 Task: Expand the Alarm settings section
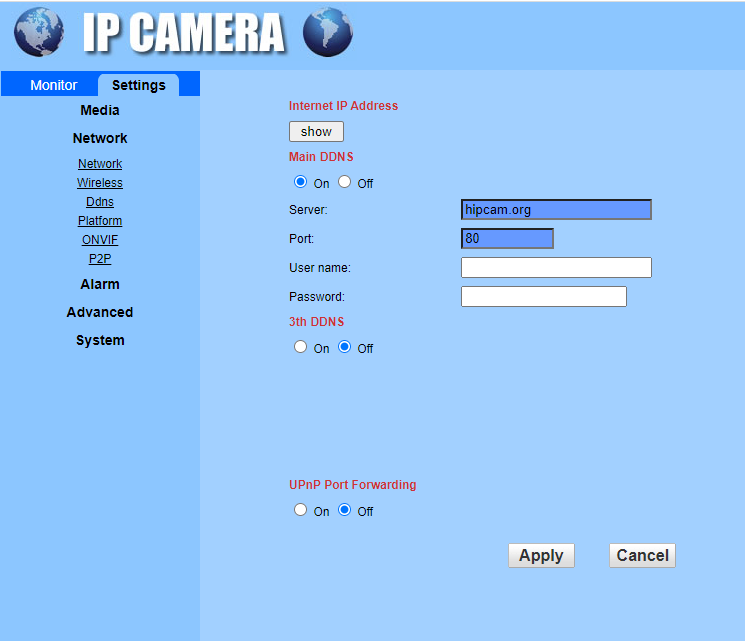100,284
